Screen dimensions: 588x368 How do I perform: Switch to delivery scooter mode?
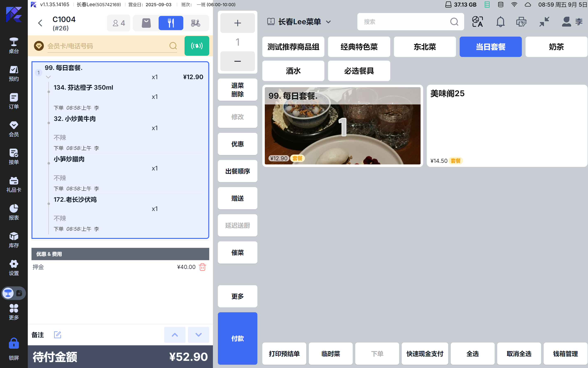[195, 23]
